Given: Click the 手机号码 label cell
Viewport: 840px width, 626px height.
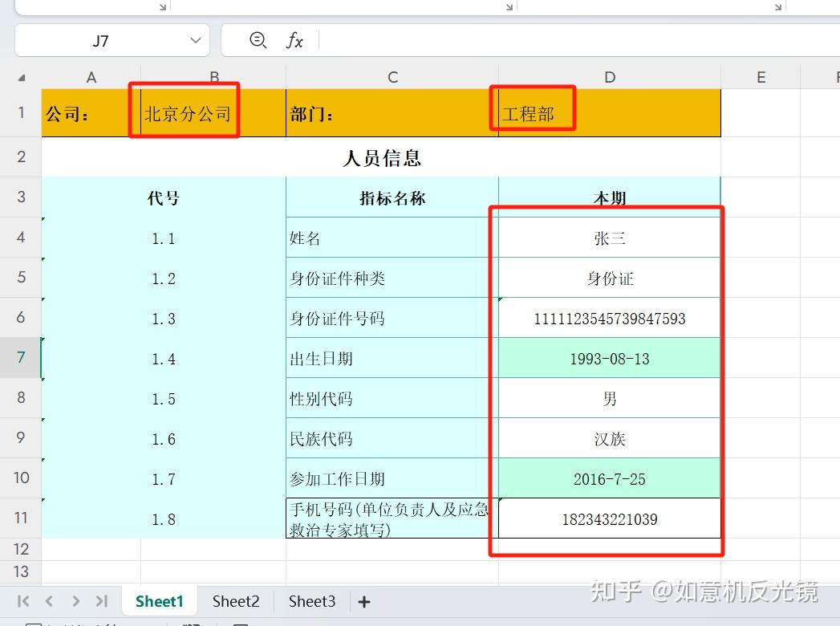Looking at the screenshot, I should 392,518.
